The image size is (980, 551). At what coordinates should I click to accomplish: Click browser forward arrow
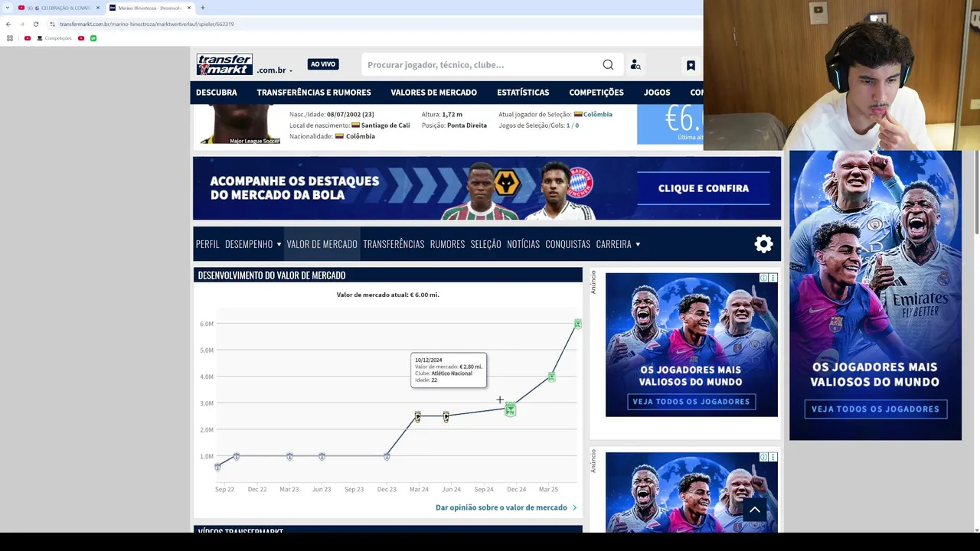(21, 24)
